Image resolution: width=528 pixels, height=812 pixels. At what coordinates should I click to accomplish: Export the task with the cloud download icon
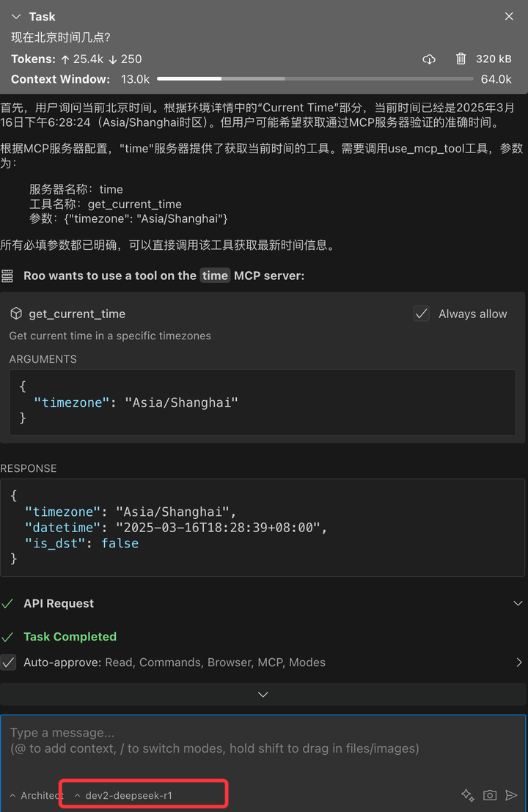(429, 59)
